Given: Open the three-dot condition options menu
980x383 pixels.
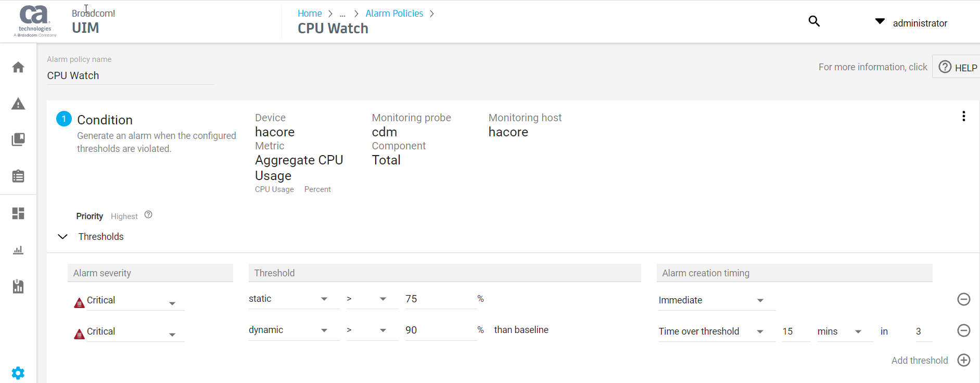Looking at the screenshot, I should [964, 116].
